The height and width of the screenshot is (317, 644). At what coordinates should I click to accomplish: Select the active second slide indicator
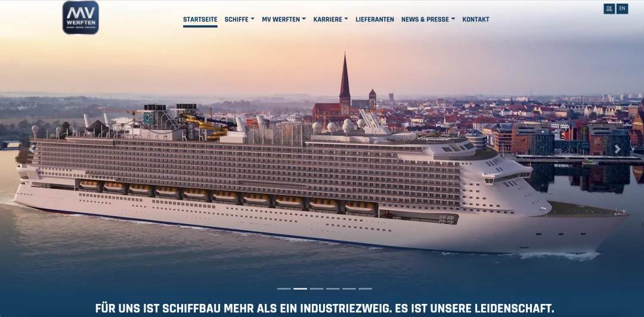tap(300, 288)
